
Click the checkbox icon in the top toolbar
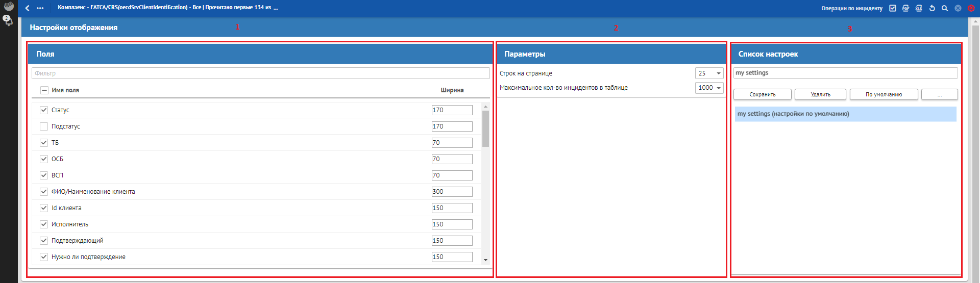893,8
